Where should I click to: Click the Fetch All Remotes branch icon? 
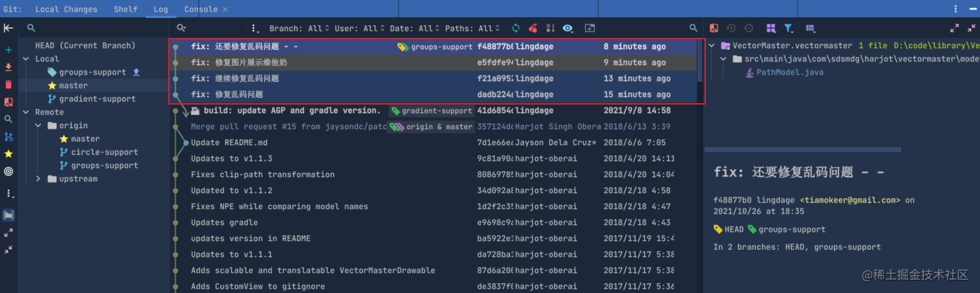[x=8, y=137]
